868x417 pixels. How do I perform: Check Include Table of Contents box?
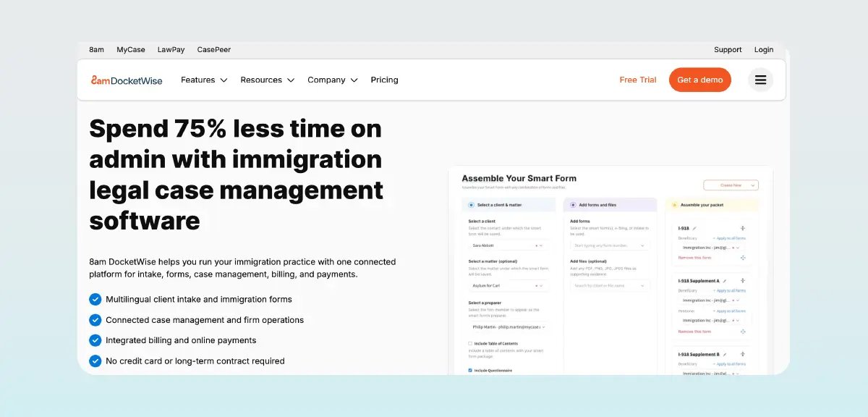coord(470,344)
